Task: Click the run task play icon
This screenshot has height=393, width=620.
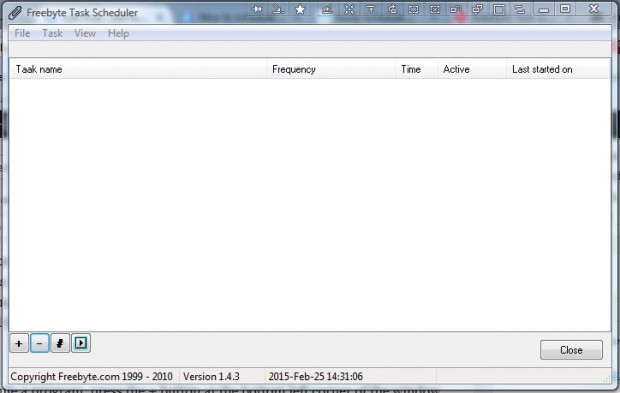Action: coord(81,343)
